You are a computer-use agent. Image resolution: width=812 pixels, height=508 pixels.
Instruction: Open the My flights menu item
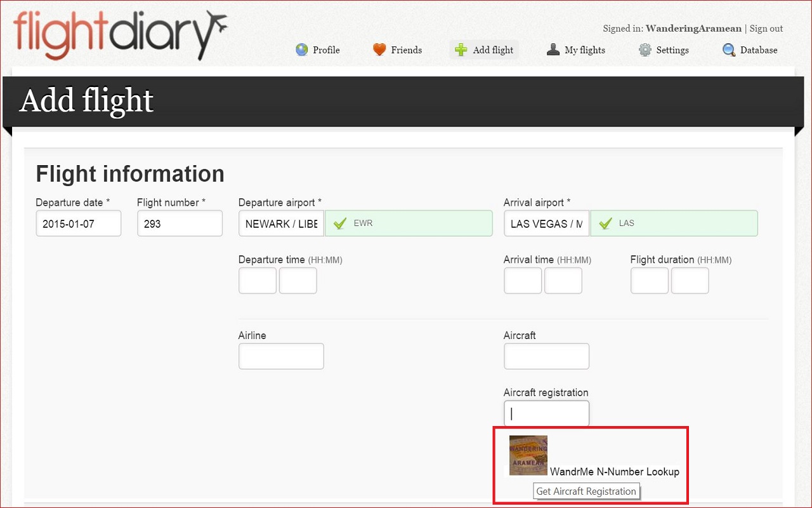[584, 50]
